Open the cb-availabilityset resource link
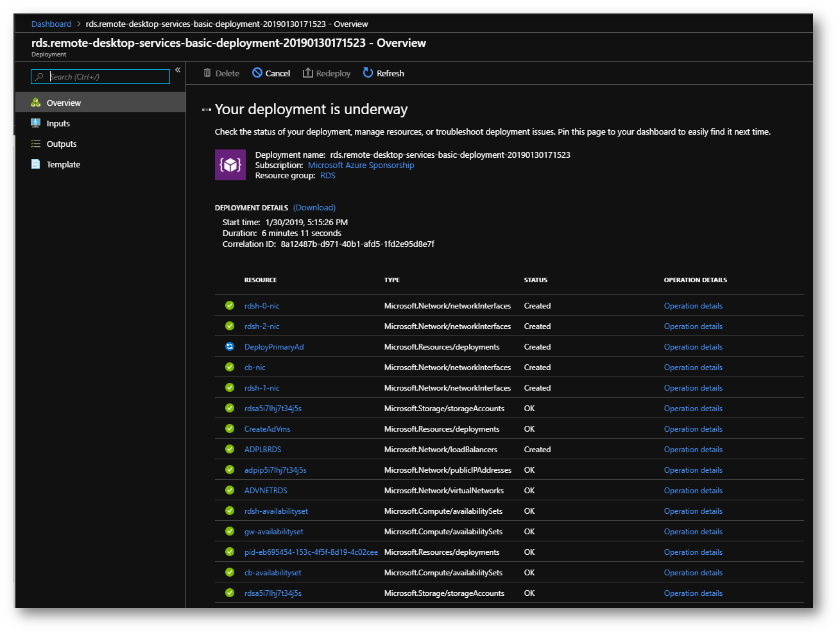The height and width of the screenshot is (635, 840). pos(273,573)
